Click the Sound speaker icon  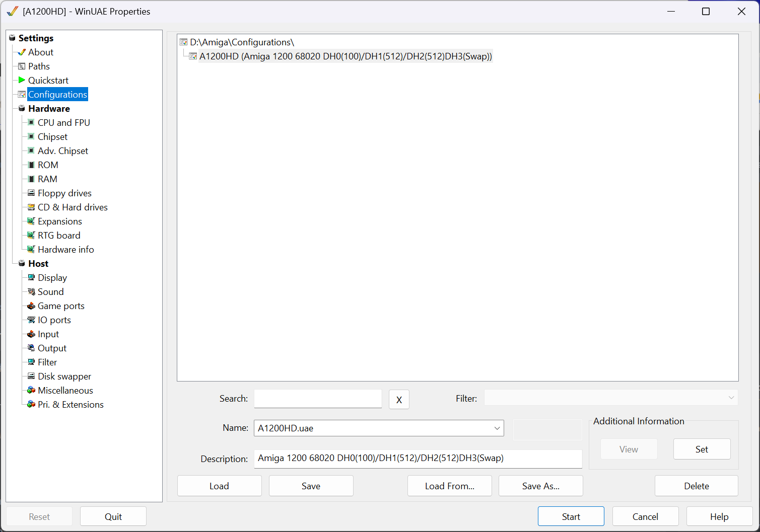[x=31, y=291]
